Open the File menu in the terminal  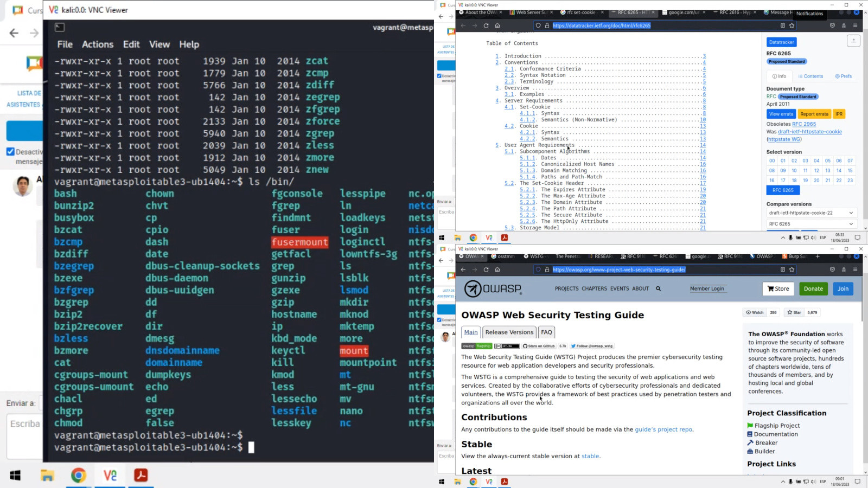(65, 44)
